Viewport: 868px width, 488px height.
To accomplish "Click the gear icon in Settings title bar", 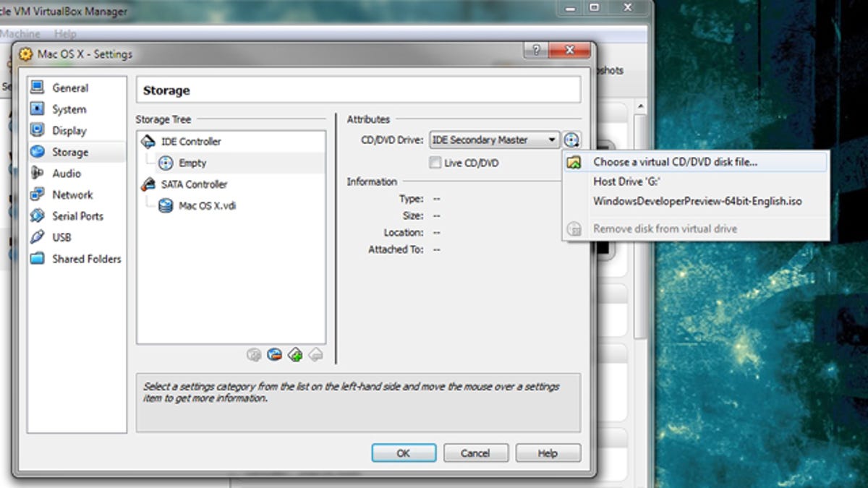I will click(26, 54).
